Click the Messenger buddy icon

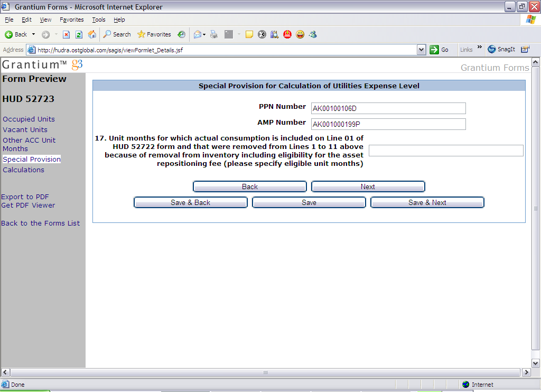(313, 34)
